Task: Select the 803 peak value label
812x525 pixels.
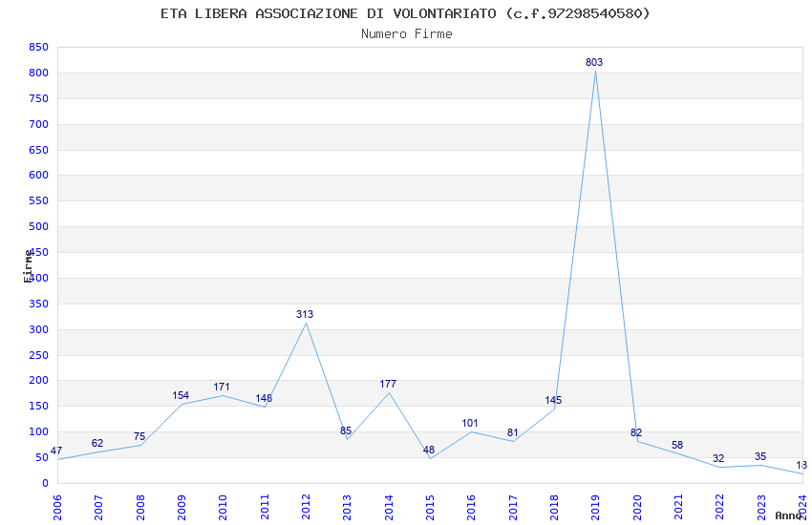Action: coord(594,62)
